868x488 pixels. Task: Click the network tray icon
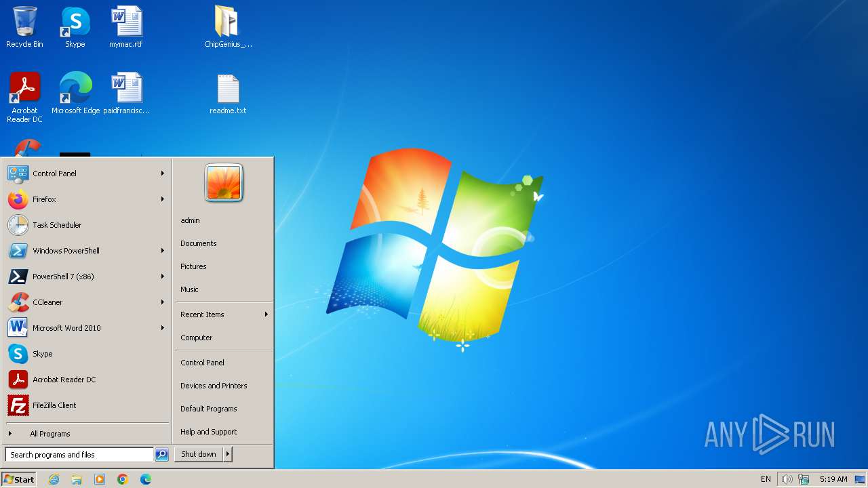point(804,479)
